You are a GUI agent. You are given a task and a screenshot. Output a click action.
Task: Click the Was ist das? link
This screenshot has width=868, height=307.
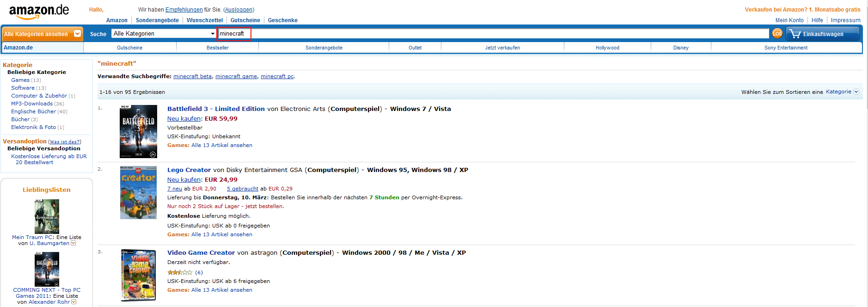[x=65, y=142]
